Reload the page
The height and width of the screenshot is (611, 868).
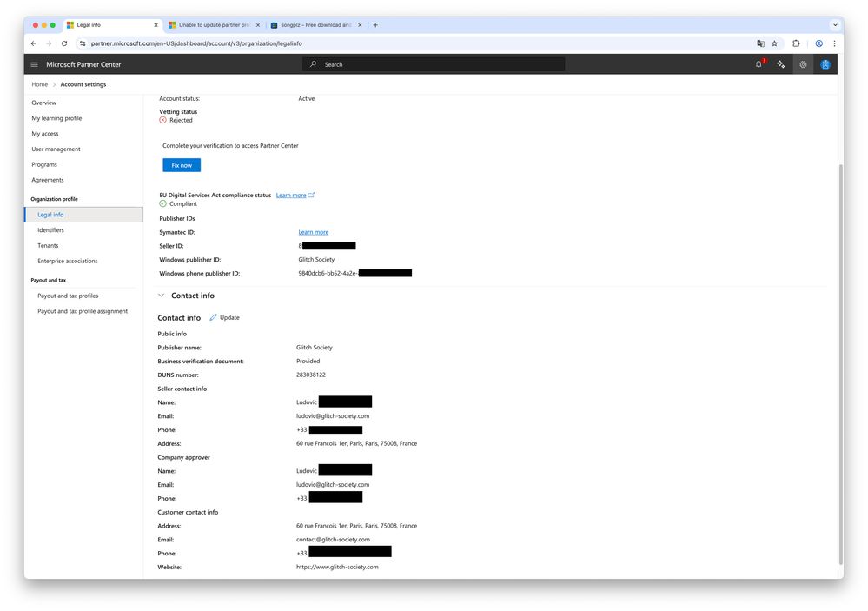(64, 43)
